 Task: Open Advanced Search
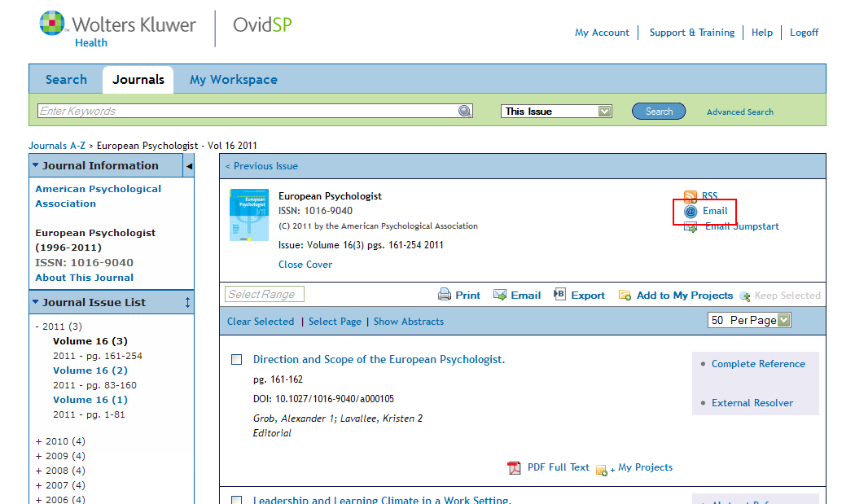(740, 112)
